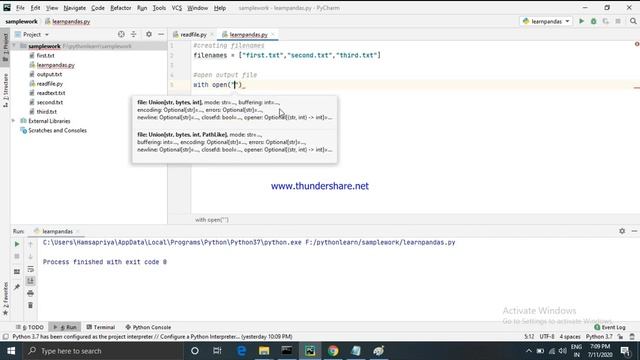
Task: Open the Event Log
Action: coord(610,327)
